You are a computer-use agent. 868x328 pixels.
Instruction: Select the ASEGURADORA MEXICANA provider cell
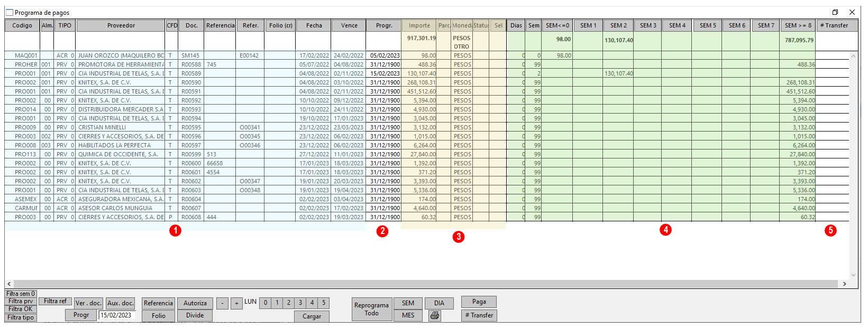[x=121, y=199]
